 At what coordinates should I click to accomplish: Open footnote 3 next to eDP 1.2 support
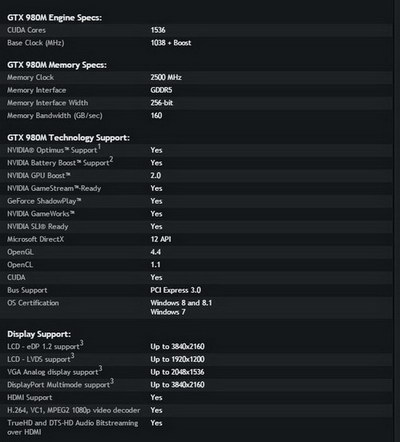[x=82, y=343]
